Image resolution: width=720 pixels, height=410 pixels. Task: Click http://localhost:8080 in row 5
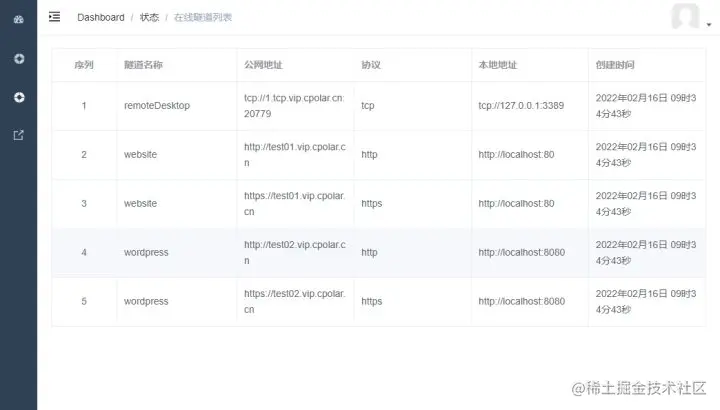point(522,302)
